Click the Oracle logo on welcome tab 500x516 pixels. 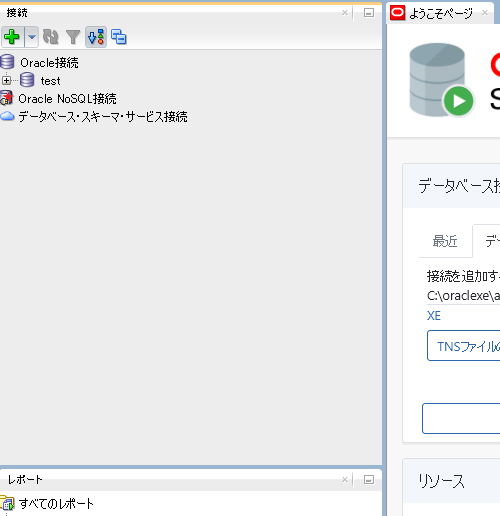click(398, 13)
